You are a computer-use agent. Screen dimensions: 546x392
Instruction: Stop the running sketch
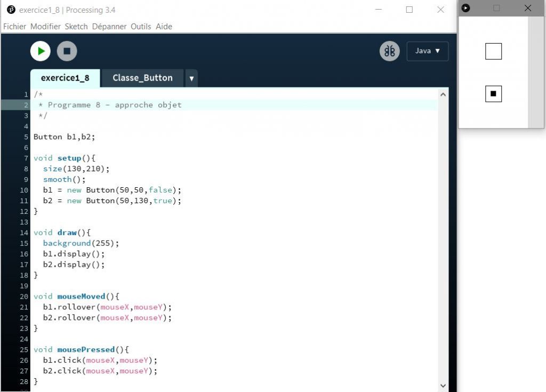click(67, 51)
